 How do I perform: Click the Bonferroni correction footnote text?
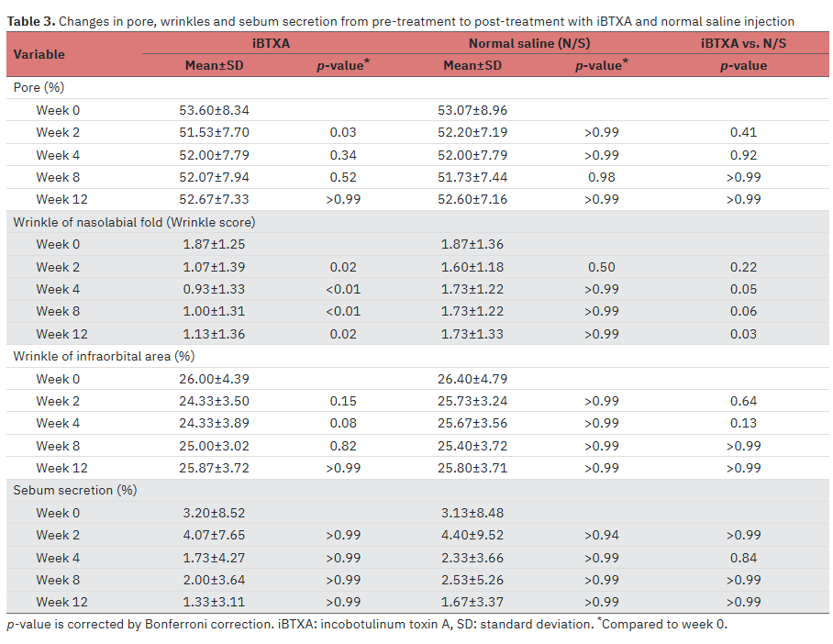(x=140, y=624)
